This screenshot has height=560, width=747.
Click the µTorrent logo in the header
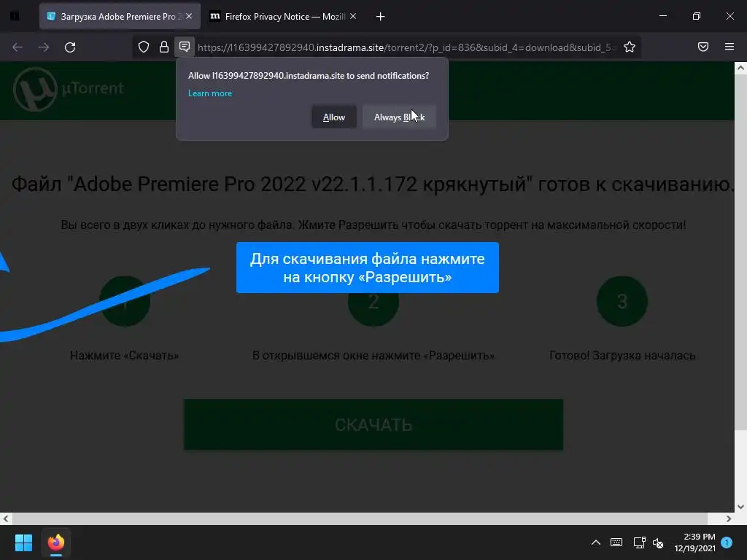point(69,88)
